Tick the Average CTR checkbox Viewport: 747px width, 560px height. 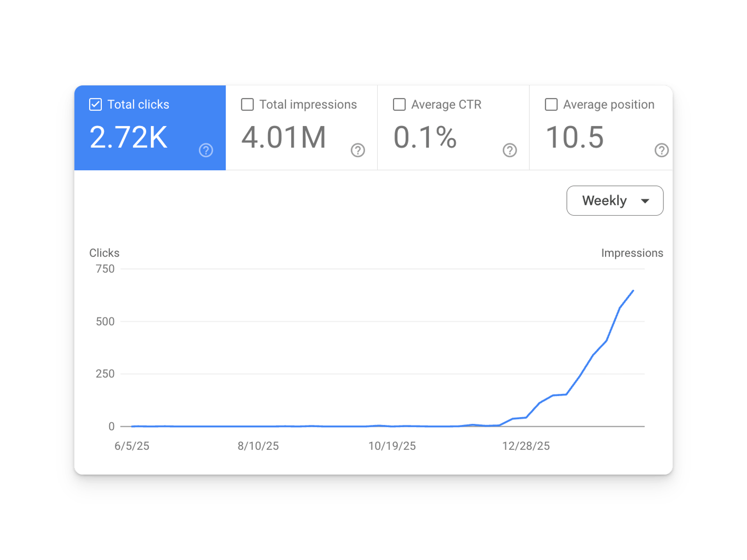(399, 105)
